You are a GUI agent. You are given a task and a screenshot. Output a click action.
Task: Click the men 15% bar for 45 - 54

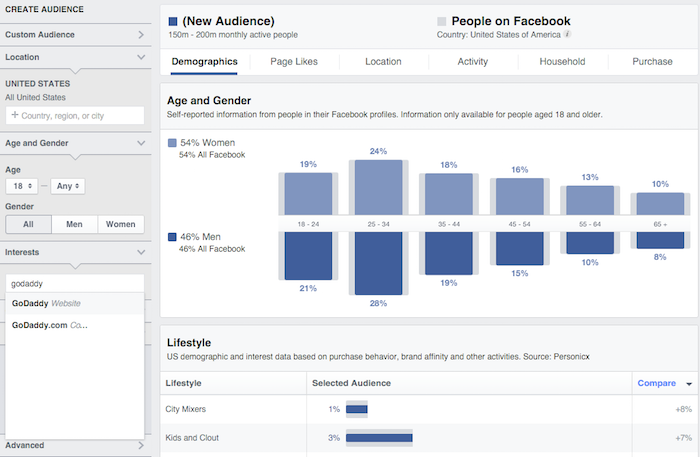[x=520, y=248]
